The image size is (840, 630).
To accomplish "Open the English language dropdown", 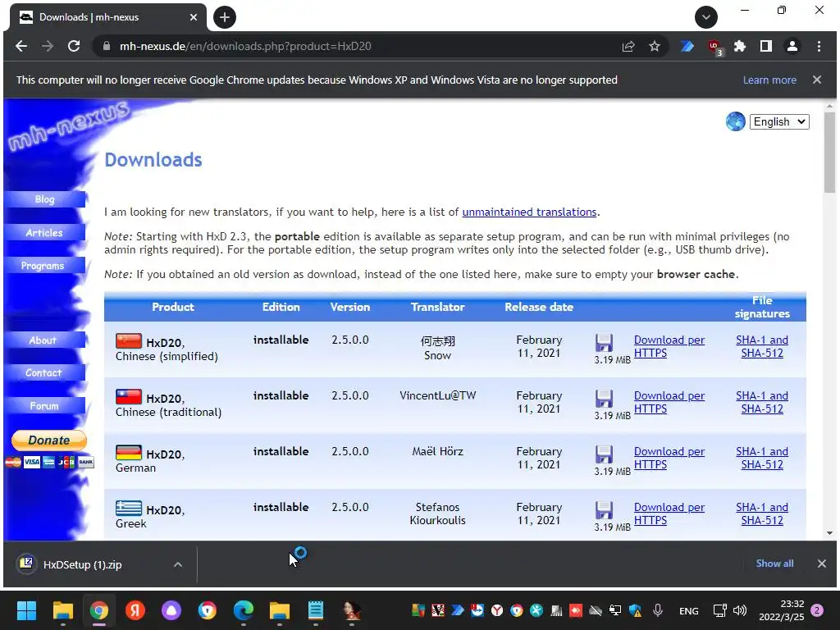I will (779, 121).
